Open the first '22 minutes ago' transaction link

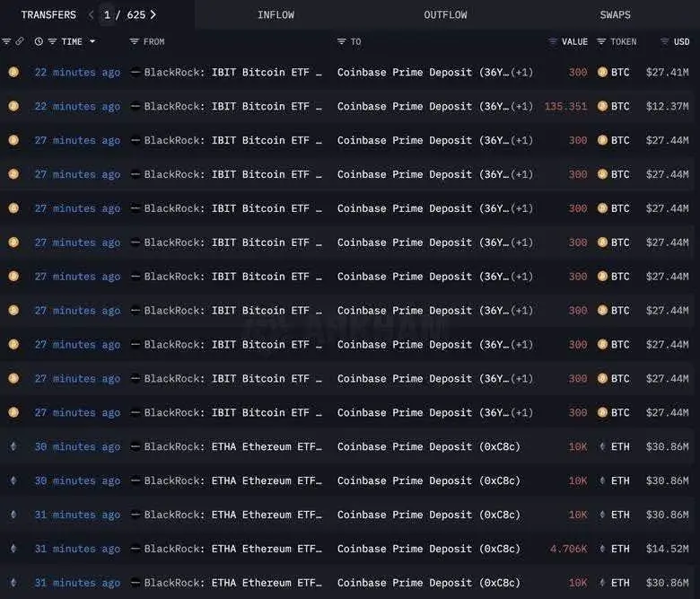click(x=77, y=73)
